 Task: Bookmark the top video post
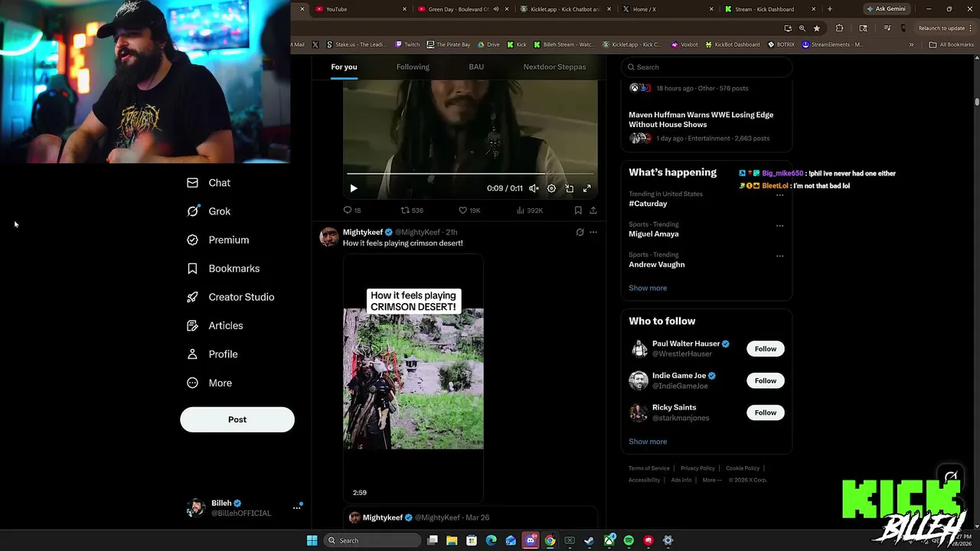click(x=578, y=210)
